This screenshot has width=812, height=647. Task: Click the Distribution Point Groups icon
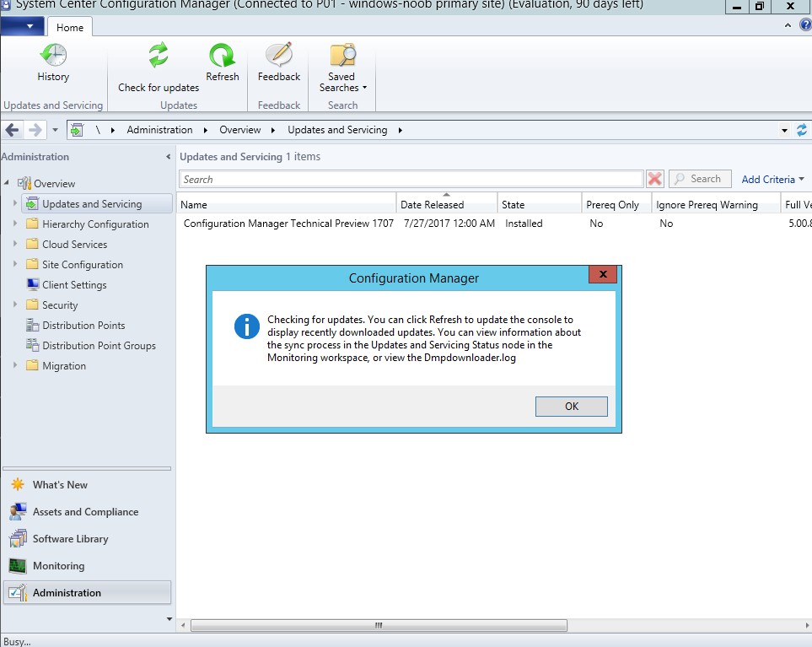tap(32, 345)
